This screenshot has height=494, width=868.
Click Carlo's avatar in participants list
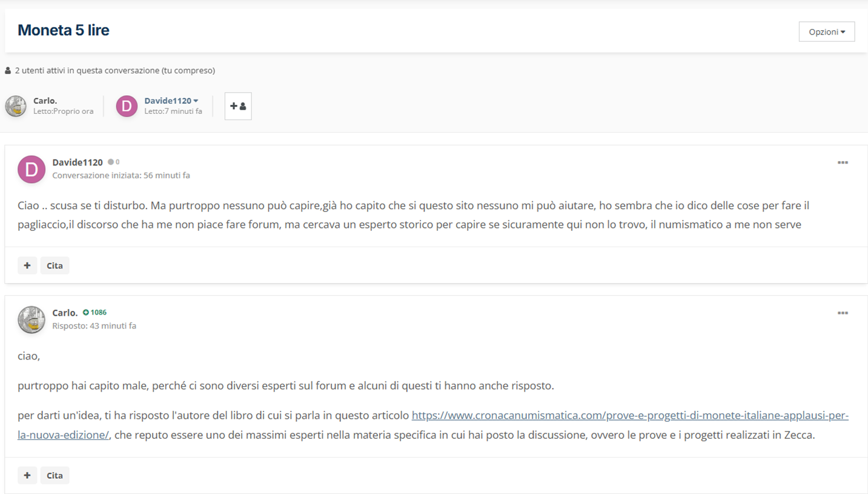16,106
